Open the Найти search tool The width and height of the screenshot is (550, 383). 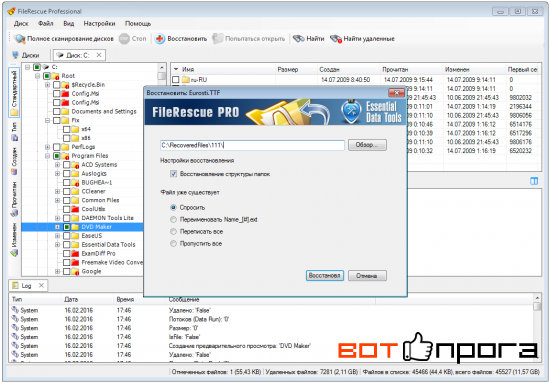click(309, 39)
